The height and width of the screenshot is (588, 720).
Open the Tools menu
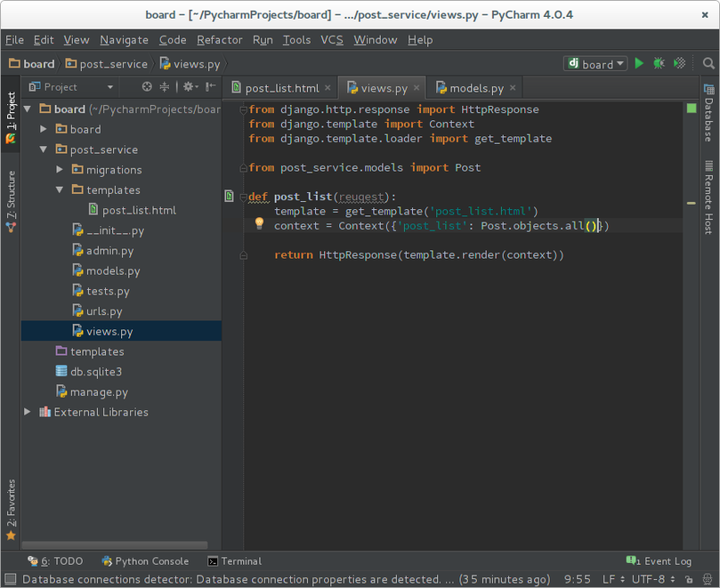tap(296, 40)
